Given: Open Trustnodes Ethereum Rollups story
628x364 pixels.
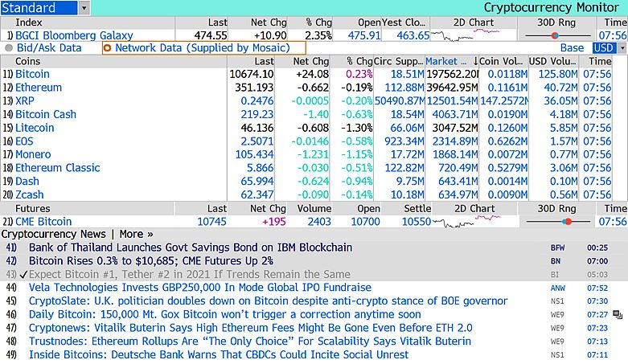Looking at the screenshot, I should 250,342.
